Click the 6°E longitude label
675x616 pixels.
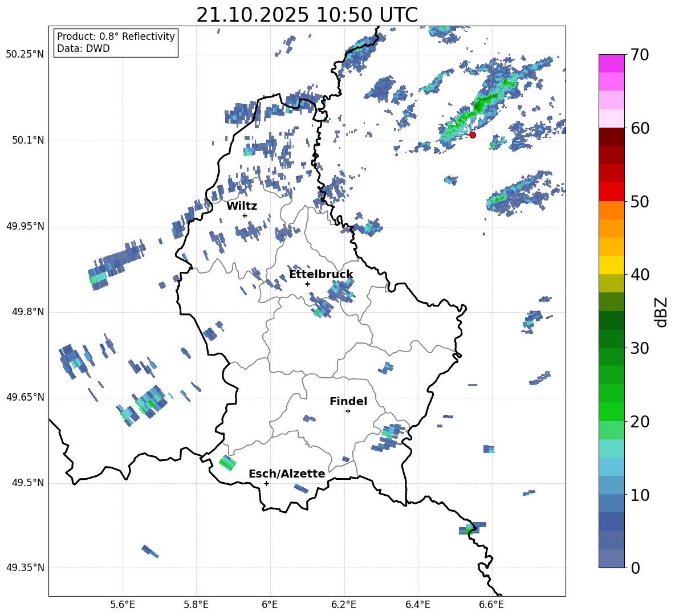[x=270, y=605]
